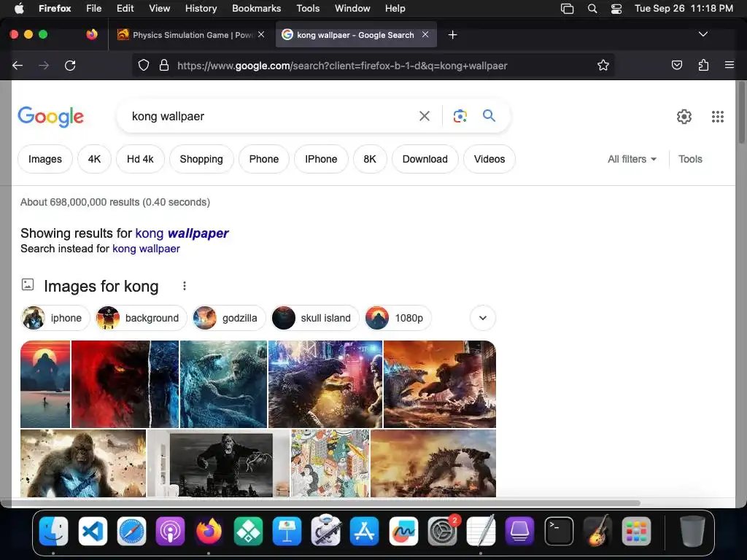The width and height of the screenshot is (747, 560).
Task: Bookmark this page with the star icon
Action: pyautogui.click(x=603, y=65)
